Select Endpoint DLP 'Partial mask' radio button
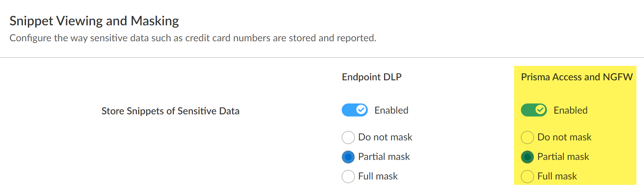 348,157
